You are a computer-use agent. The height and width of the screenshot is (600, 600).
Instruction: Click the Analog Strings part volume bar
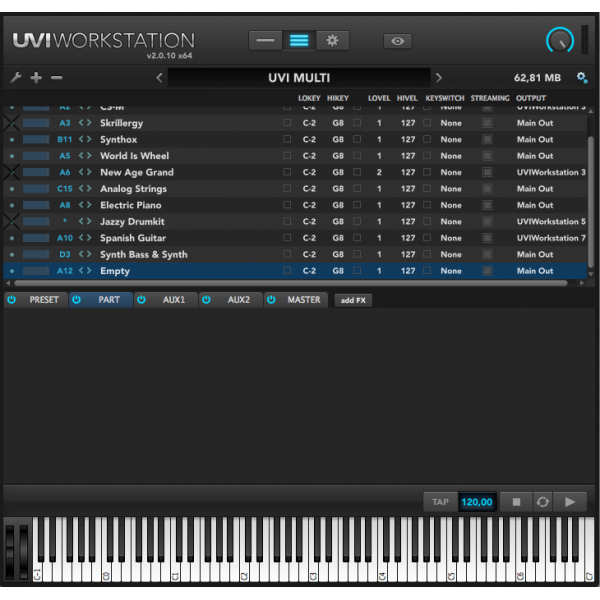point(36,189)
